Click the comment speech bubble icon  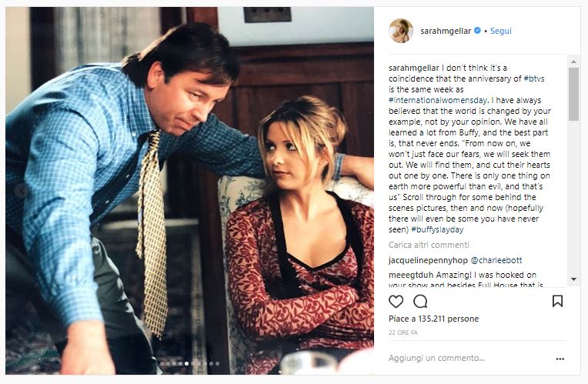click(420, 301)
